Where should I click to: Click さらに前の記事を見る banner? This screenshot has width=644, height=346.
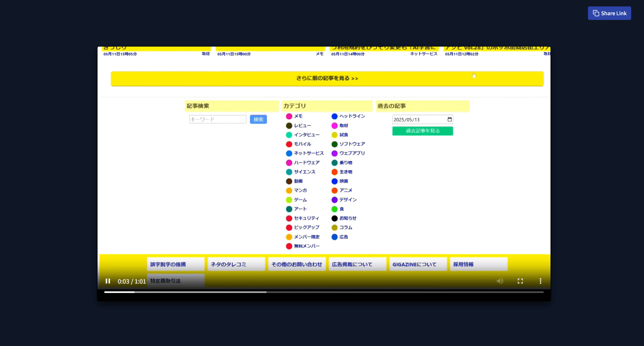point(327,78)
